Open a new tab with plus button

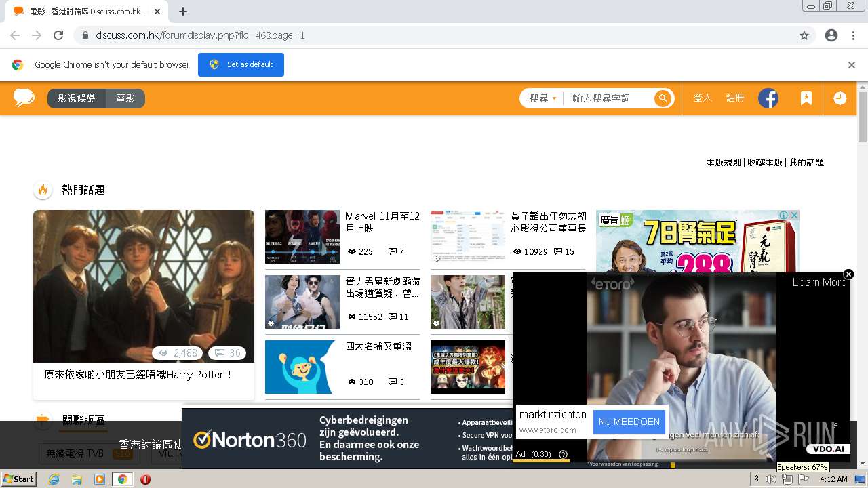(x=183, y=12)
